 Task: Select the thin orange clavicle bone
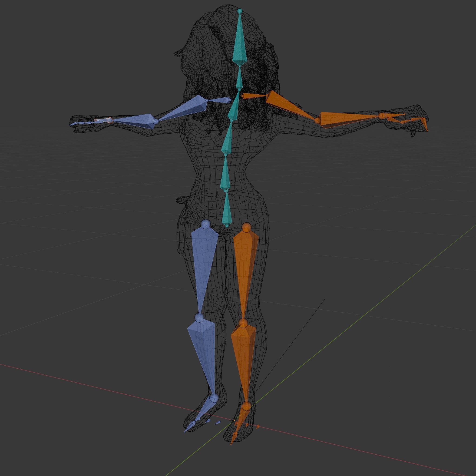(254, 96)
